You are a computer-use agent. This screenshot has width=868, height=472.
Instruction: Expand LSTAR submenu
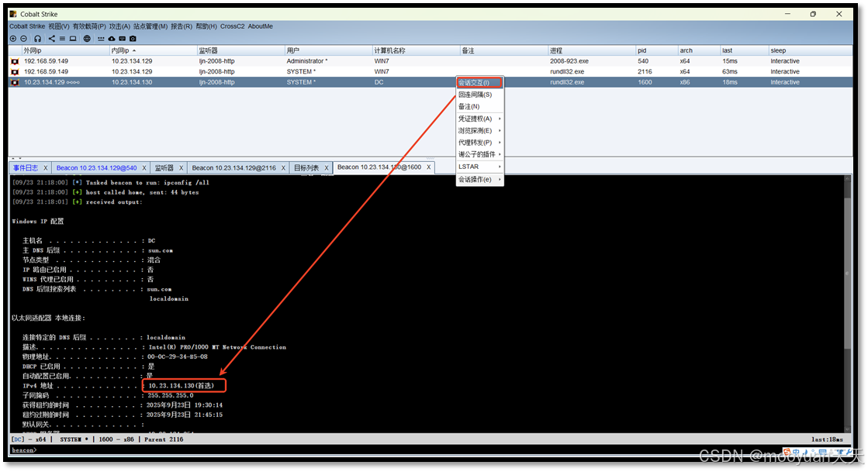[479, 167]
